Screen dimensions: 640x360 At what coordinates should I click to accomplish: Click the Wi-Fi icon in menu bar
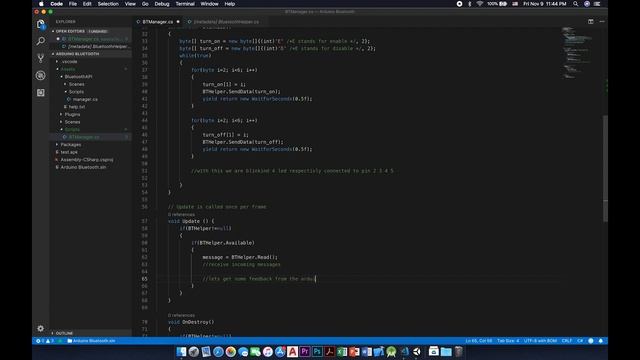point(480,4)
